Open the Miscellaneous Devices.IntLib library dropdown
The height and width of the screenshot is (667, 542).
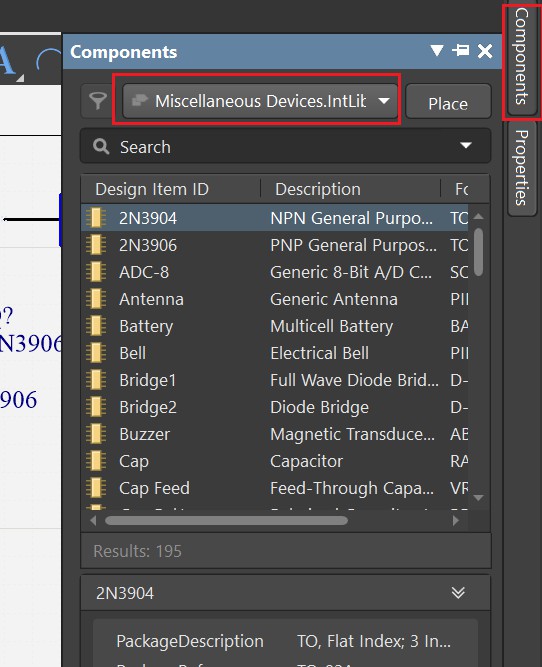[x=260, y=101]
